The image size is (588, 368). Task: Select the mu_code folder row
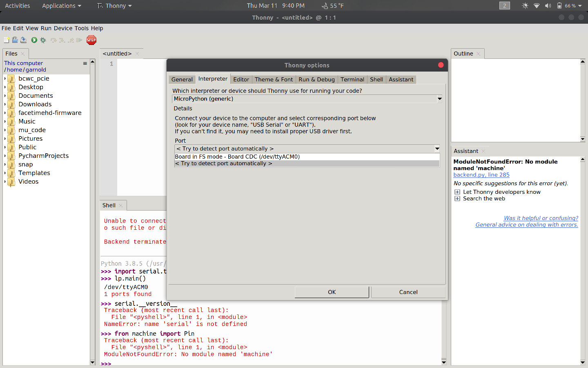click(x=32, y=130)
